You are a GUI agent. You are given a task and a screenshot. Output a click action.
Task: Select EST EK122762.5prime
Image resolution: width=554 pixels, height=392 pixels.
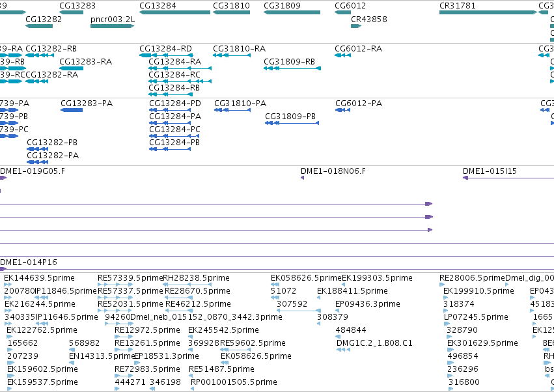pos(10,337)
